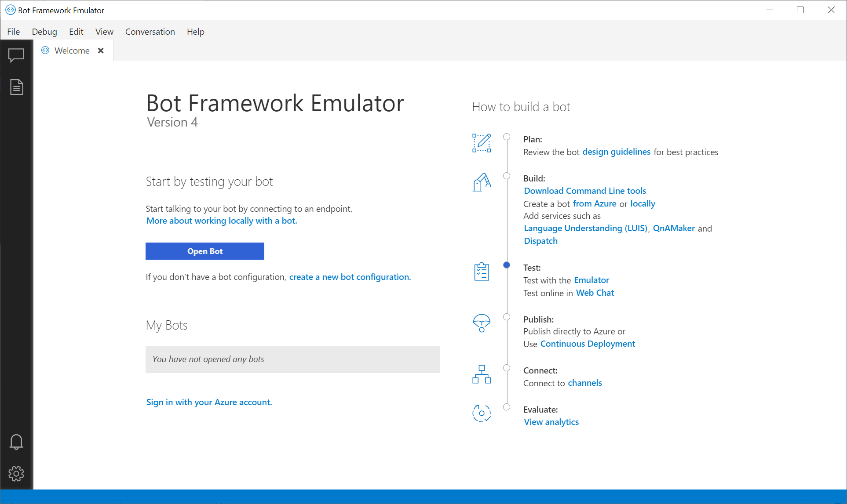
Task: Open the notifications bell icon
Action: (x=15, y=442)
